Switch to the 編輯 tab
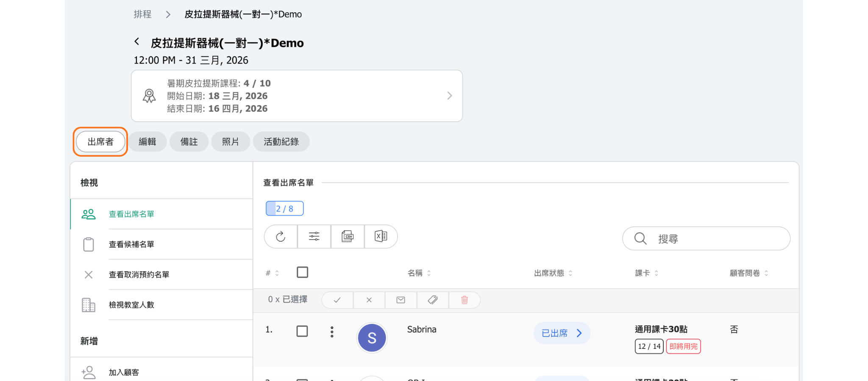The width and height of the screenshot is (868, 381). 147,142
